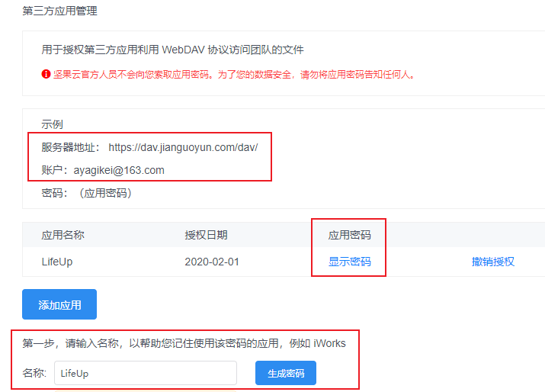This screenshot has height=392, width=545.
Task: Click the 应用密码 column header
Action: [349, 235]
